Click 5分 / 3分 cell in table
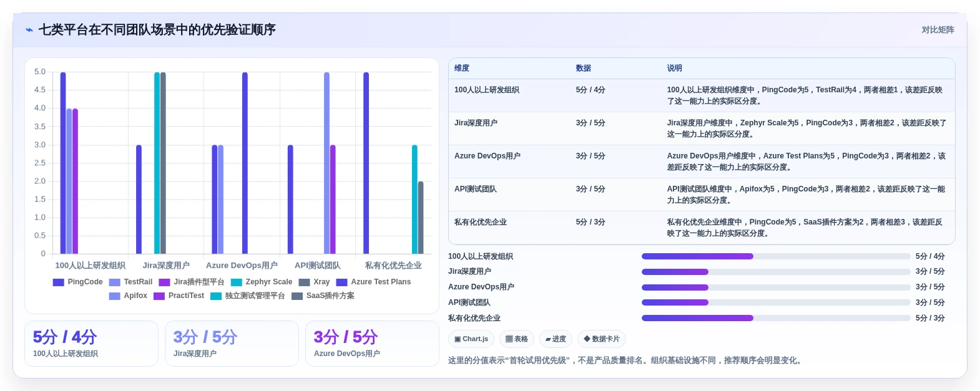The image size is (980, 391). (590, 223)
